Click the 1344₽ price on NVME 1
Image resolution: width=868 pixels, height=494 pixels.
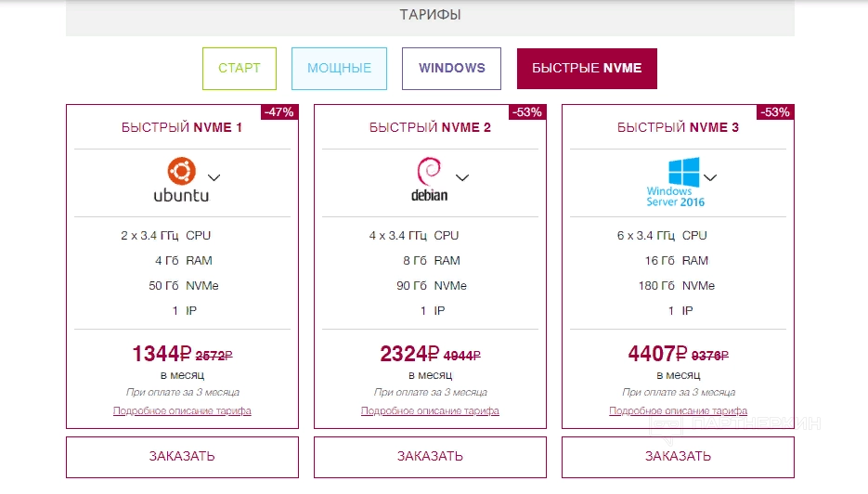162,354
